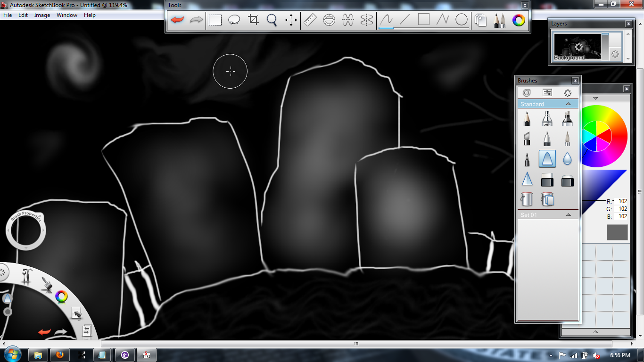Click the Background layer thumbnail
Viewport: 644px width, 362px height.
pos(578,47)
